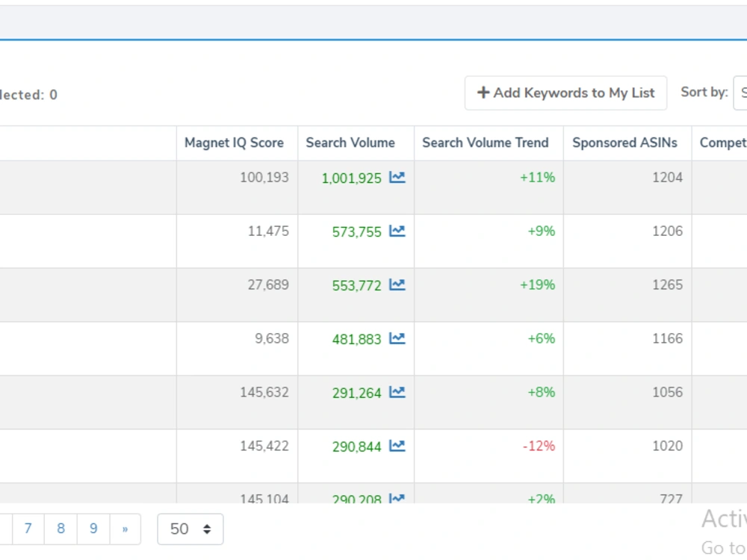Click Magnet IQ Score 11,475
The width and height of the screenshot is (747, 560).
click(x=268, y=231)
